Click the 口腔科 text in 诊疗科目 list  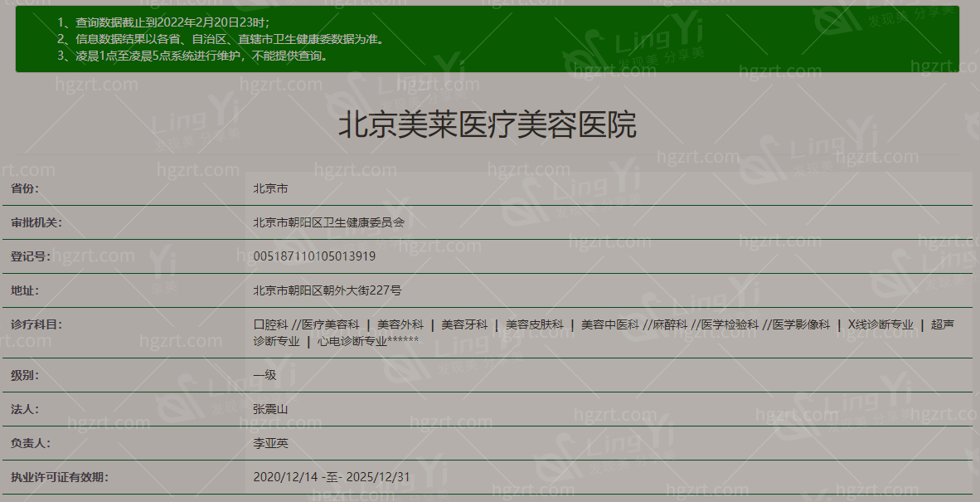[x=270, y=324]
